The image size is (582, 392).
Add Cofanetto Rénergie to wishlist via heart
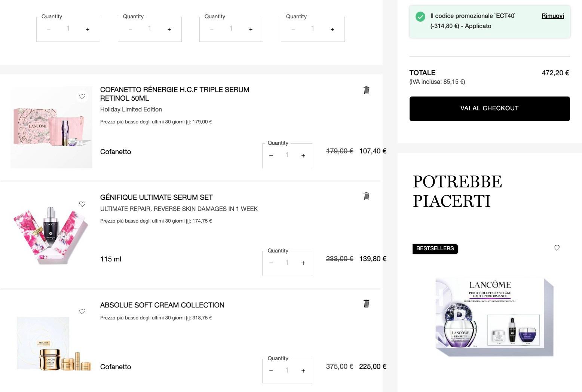coord(82,97)
